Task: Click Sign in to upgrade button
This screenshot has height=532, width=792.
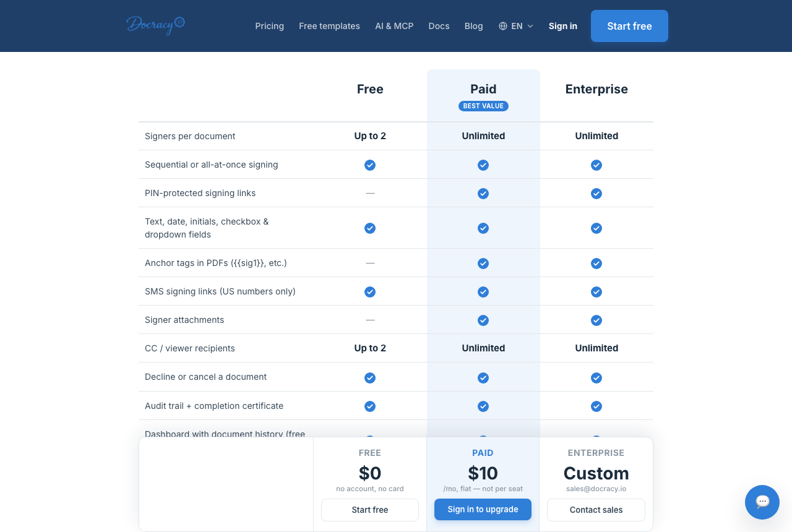Action: 483,509
